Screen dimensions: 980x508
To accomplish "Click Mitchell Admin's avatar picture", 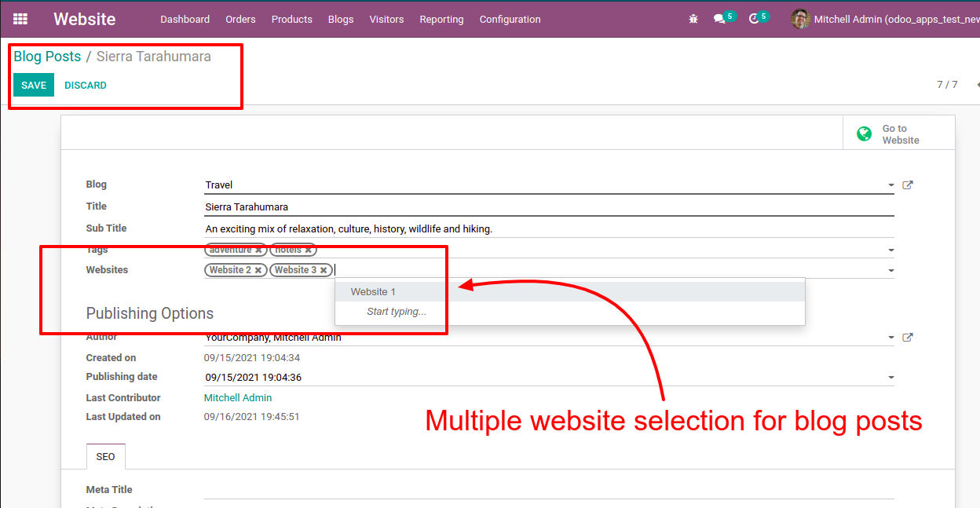I will click(800, 19).
